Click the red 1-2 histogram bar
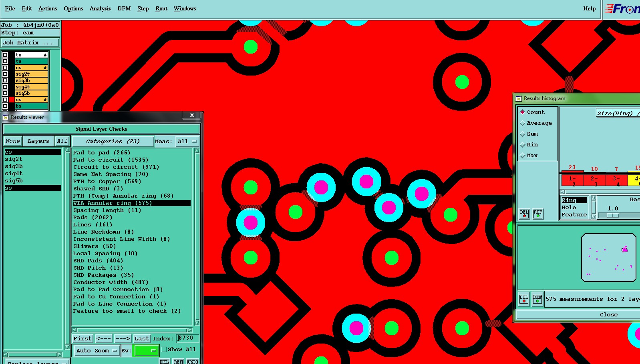The height and width of the screenshot is (364, 640). click(572, 180)
